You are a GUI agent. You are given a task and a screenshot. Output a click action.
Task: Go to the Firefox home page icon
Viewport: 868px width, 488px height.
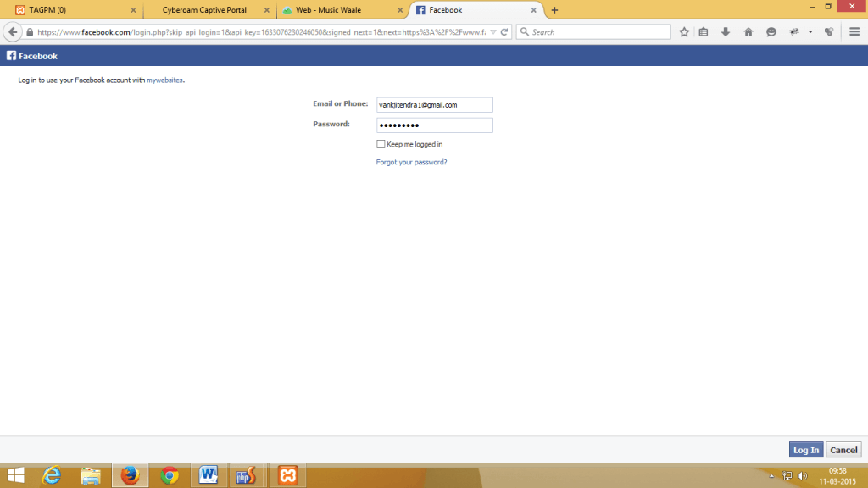tap(748, 32)
